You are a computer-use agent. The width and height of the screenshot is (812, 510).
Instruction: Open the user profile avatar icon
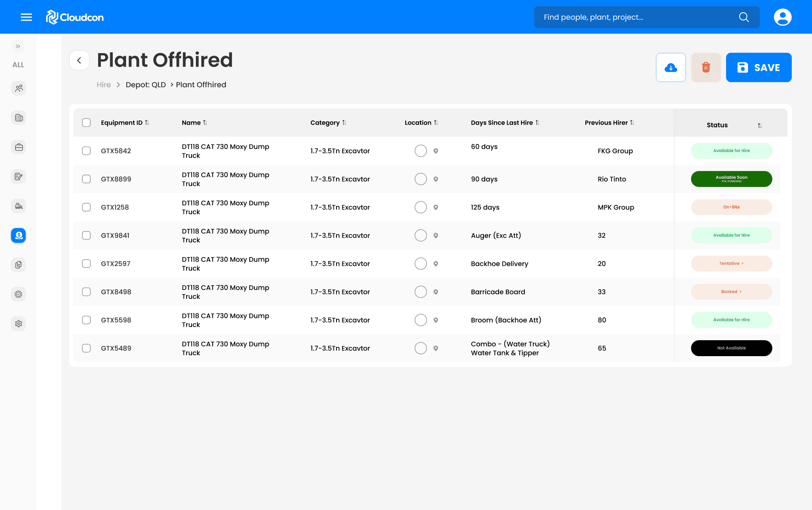click(x=782, y=17)
